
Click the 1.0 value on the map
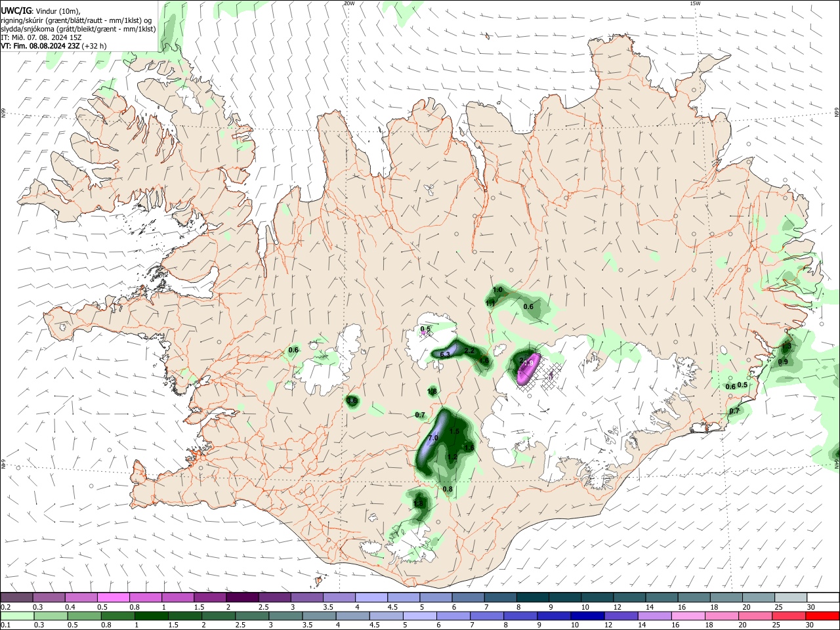coord(497,289)
